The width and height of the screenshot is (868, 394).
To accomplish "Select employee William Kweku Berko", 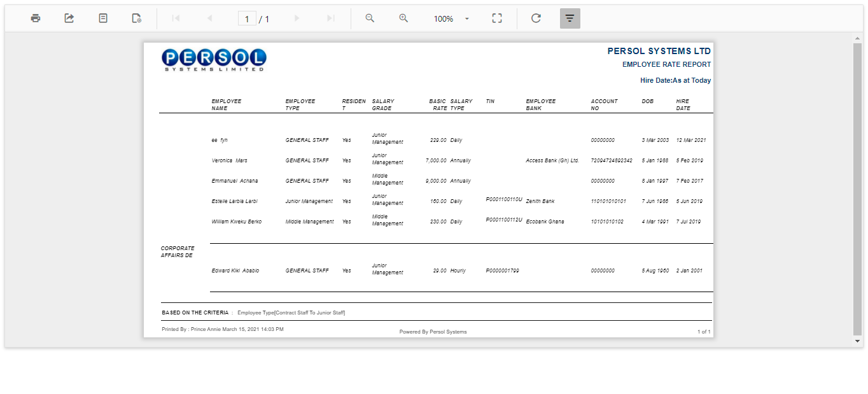I will [x=237, y=222].
